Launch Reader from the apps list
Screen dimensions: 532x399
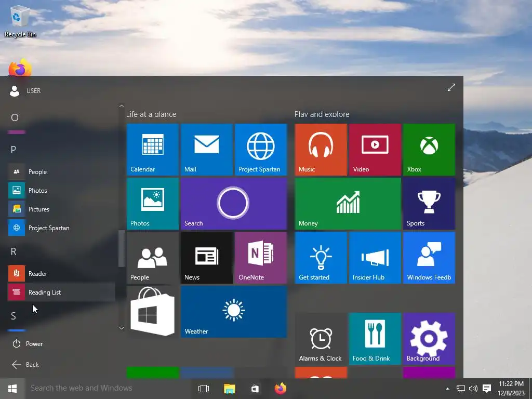pyautogui.click(x=61, y=273)
